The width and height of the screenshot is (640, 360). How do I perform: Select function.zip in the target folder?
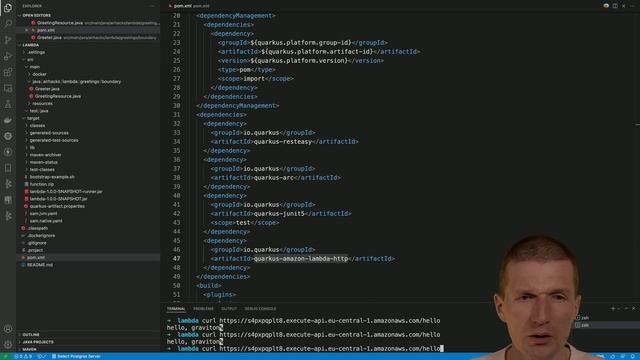point(42,184)
